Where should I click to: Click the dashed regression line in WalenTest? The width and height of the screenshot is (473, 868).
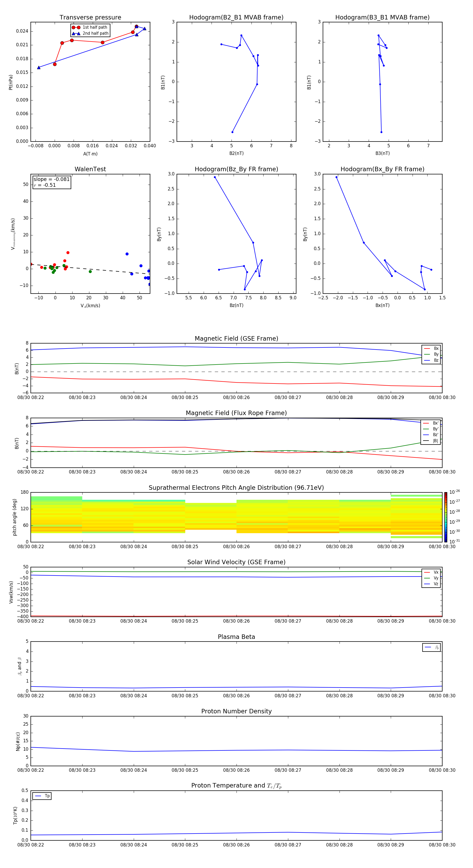(90, 269)
